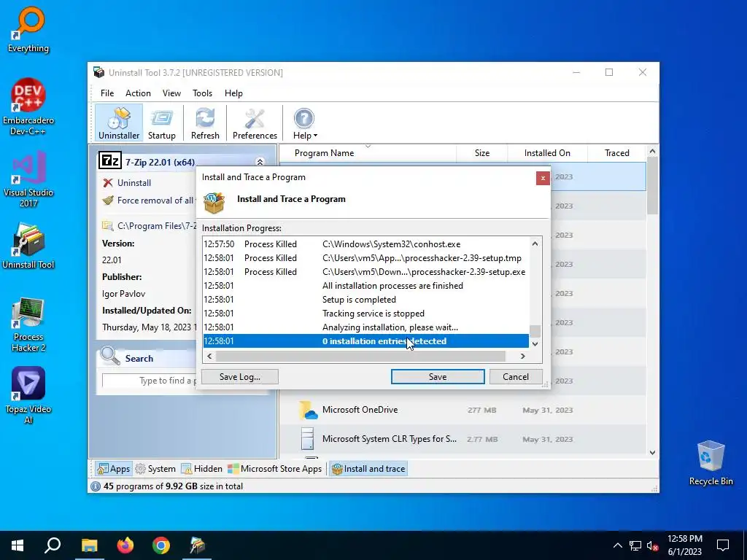Switch to the System tab
Image resolution: width=747 pixels, height=560 pixels.
click(x=155, y=469)
